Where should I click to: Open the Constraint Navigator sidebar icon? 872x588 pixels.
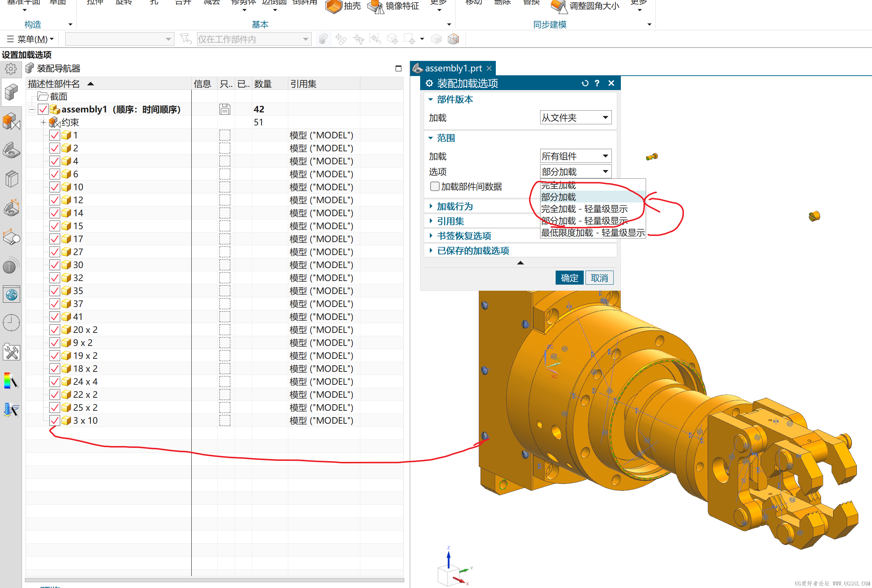[11, 121]
